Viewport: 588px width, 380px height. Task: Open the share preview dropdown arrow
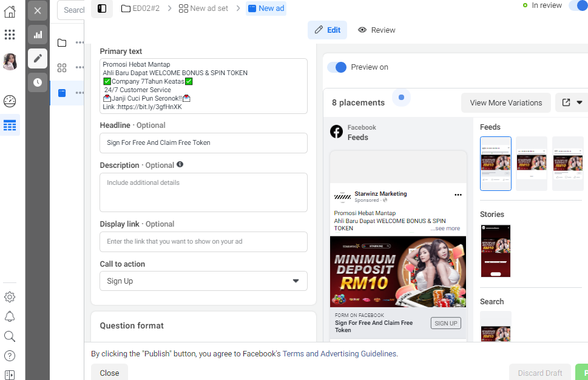click(x=580, y=102)
